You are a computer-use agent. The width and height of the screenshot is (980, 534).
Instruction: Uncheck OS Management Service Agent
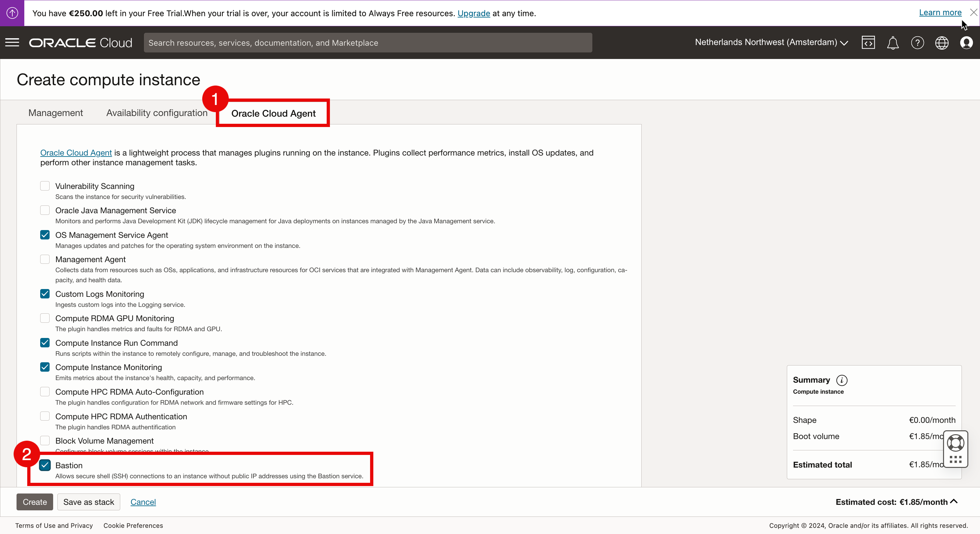(45, 235)
